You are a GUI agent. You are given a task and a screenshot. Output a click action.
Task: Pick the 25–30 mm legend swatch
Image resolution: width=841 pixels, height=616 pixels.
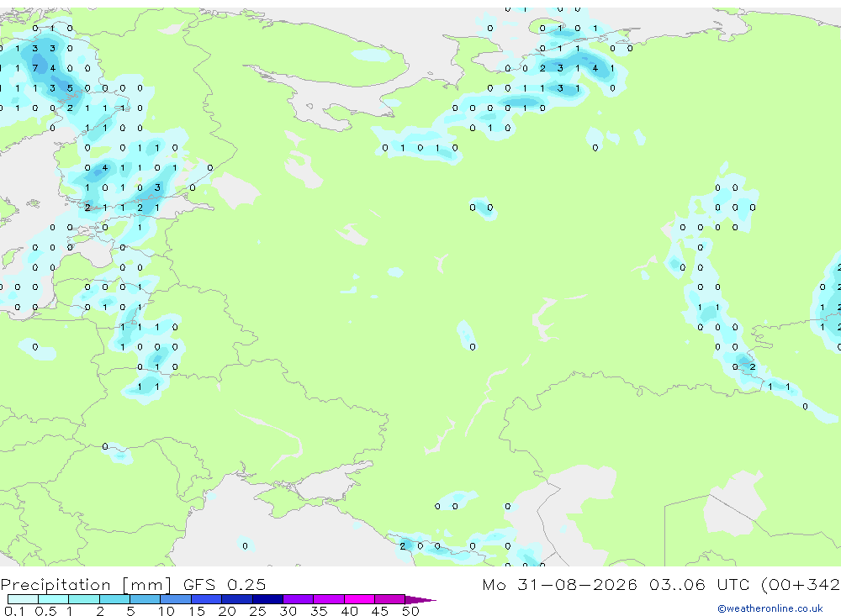point(267,599)
